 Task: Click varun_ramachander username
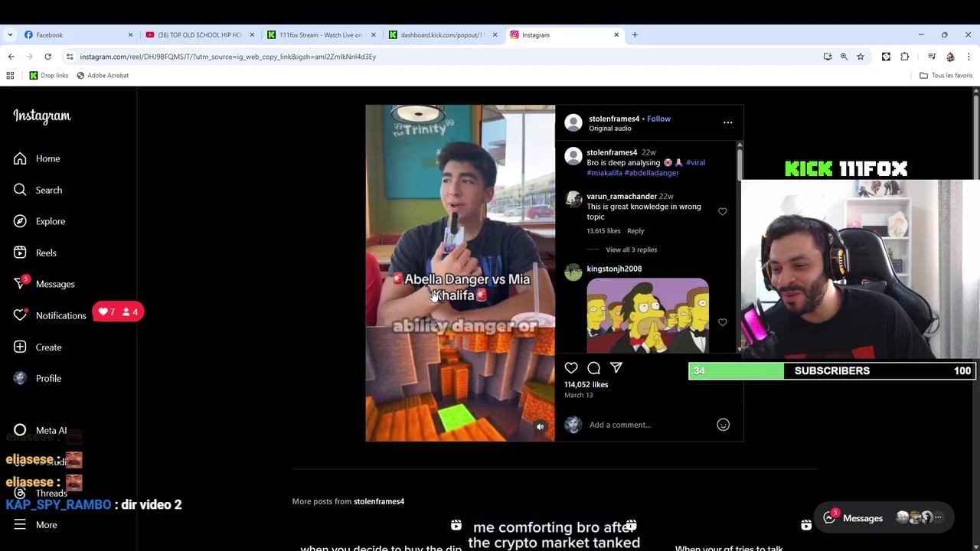point(622,197)
